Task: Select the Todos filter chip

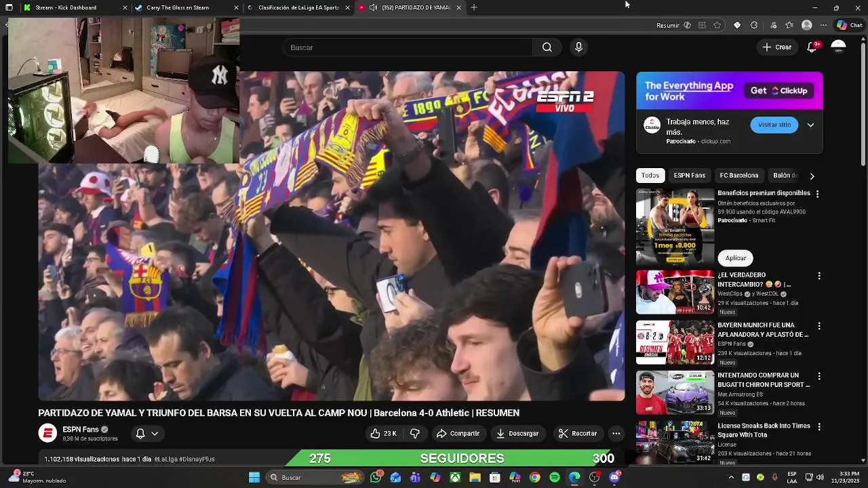Action: 650,176
